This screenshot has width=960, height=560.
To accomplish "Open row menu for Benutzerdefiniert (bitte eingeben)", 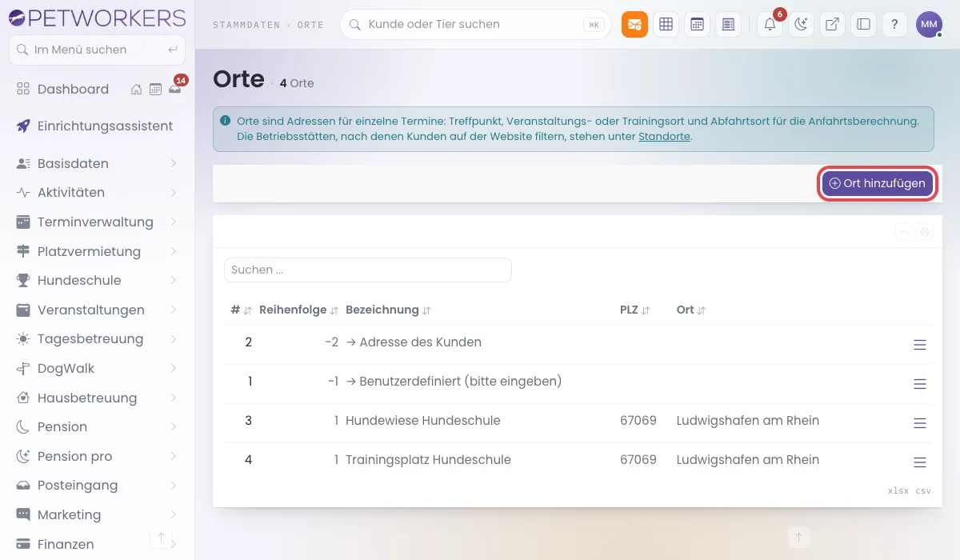I will tap(920, 384).
